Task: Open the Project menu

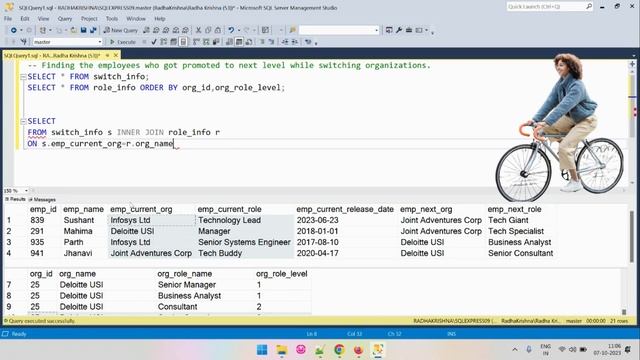Action: click(89, 19)
